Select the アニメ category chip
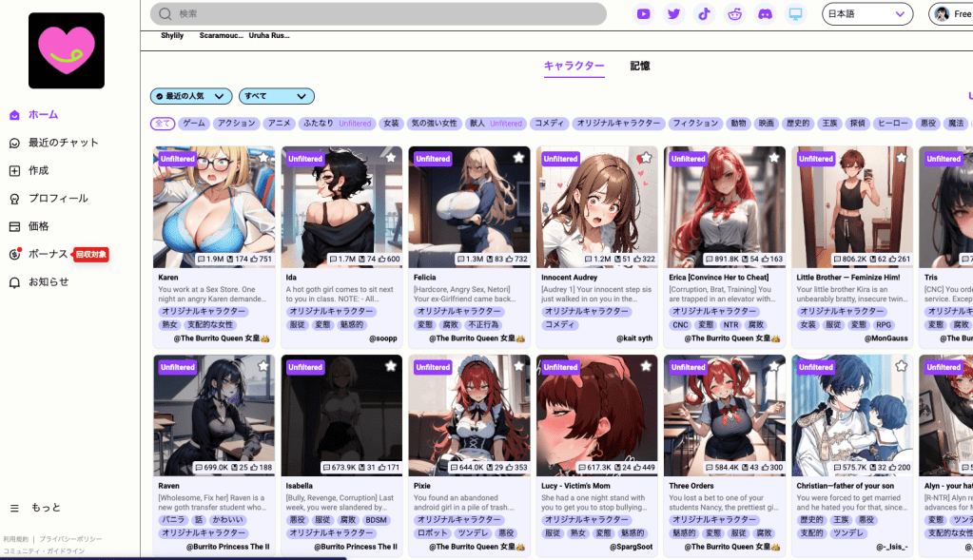The width and height of the screenshot is (973, 560). click(279, 124)
